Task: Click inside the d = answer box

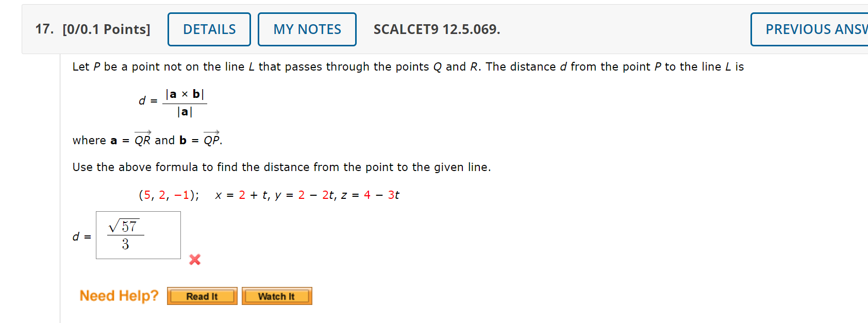Action: pos(138,235)
